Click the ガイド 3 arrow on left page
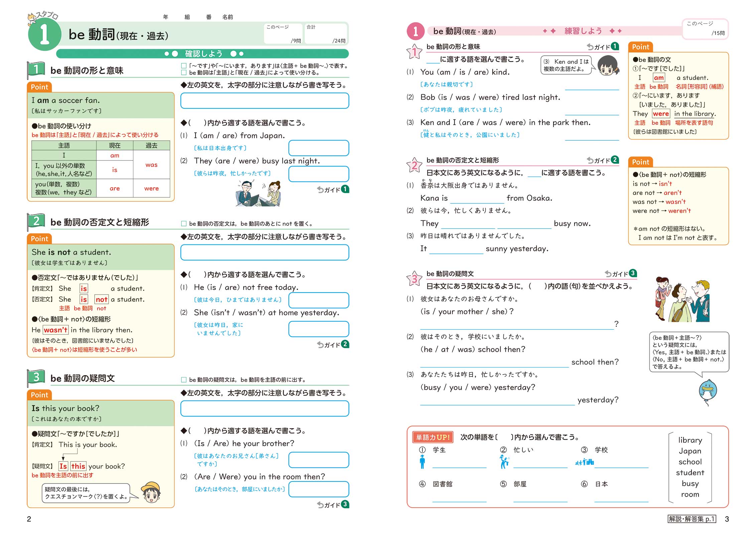Image resolution: width=756 pixels, height=535 pixels. pyautogui.click(x=333, y=504)
